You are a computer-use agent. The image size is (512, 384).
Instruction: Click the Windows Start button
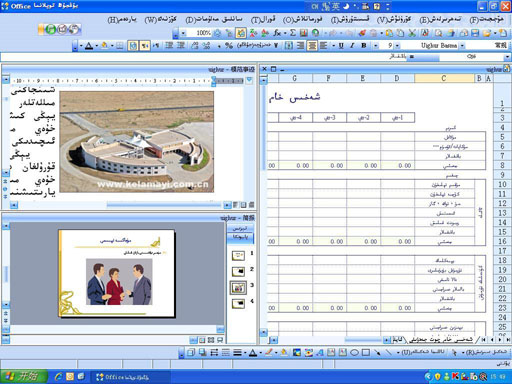coord(23,377)
